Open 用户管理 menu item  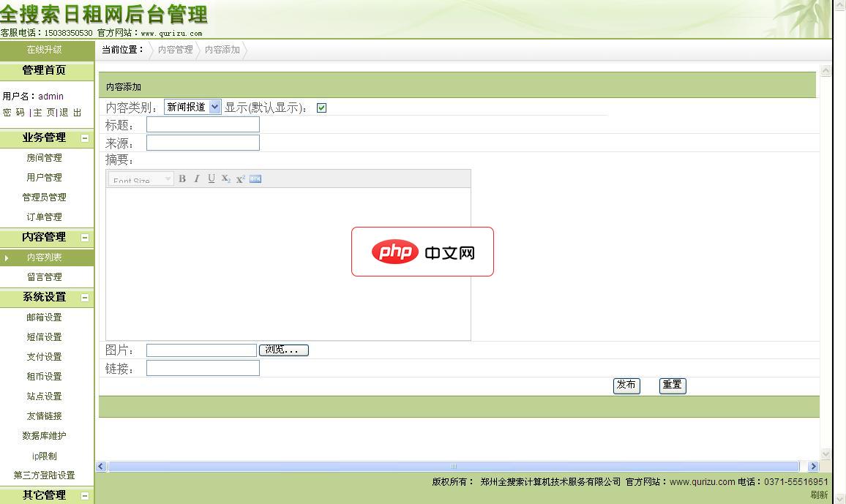click(44, 177)
